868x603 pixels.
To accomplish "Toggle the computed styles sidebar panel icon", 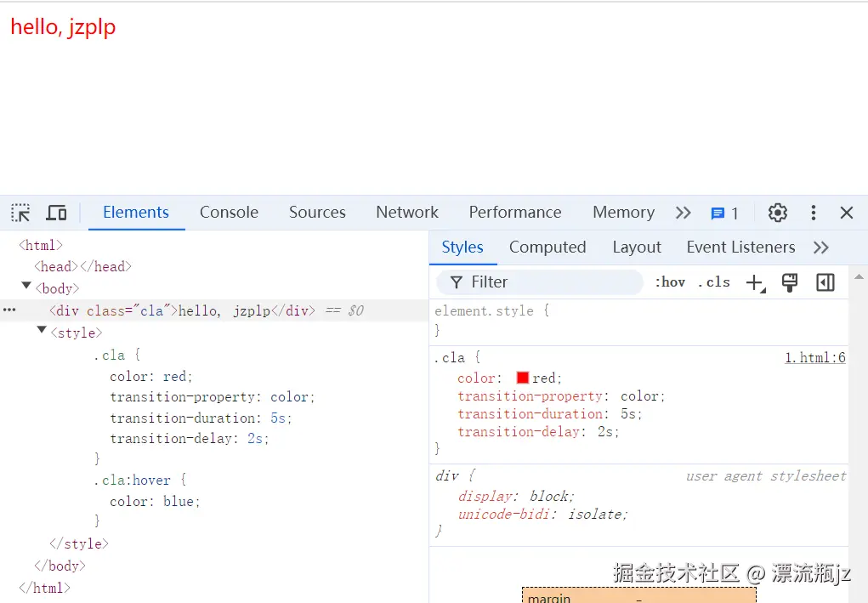I will (x=824, y=282).
